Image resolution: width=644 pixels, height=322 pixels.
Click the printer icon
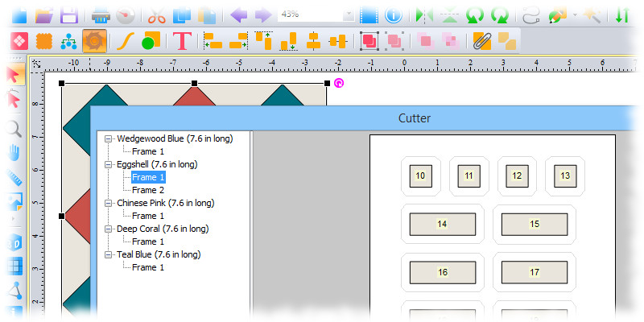pyautogui.click(x=101, y=14)
